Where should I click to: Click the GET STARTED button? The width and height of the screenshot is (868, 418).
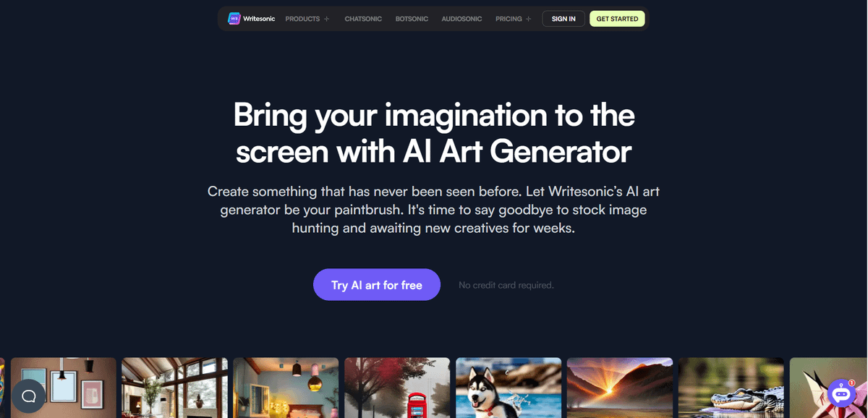617,19
